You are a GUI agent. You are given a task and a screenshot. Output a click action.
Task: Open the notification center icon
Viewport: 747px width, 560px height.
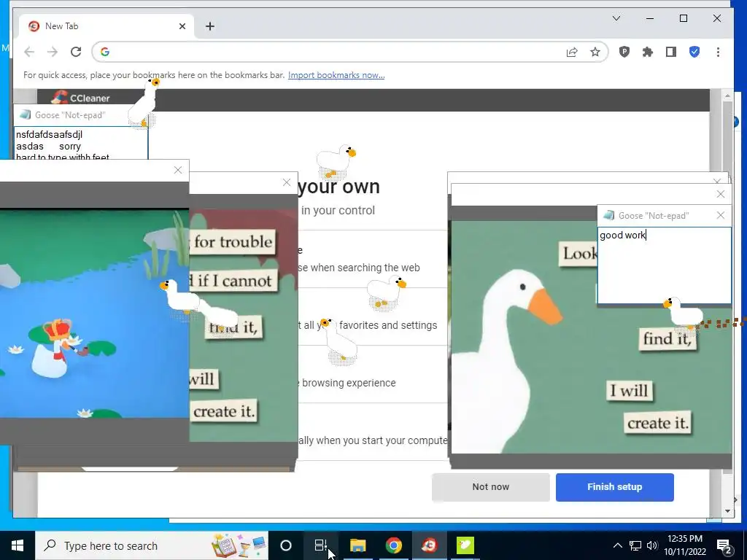(x=724, y=546)
